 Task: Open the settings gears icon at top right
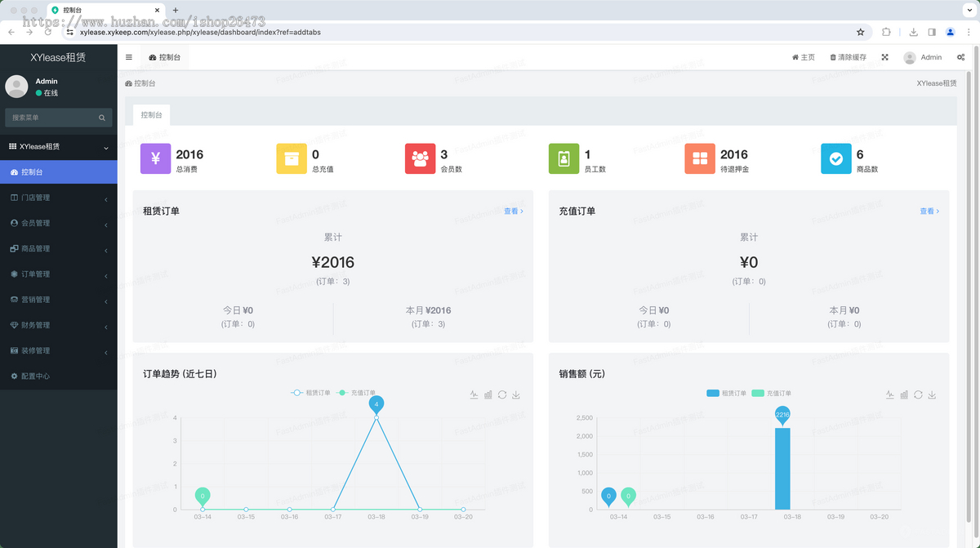click(961, 57)
